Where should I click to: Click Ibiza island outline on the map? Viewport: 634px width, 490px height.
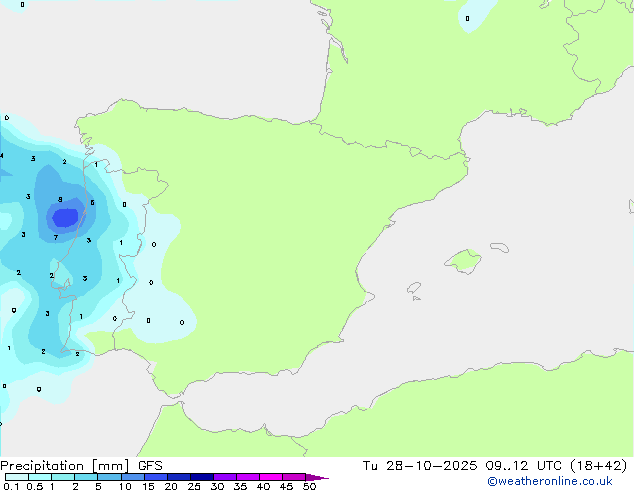414,288
